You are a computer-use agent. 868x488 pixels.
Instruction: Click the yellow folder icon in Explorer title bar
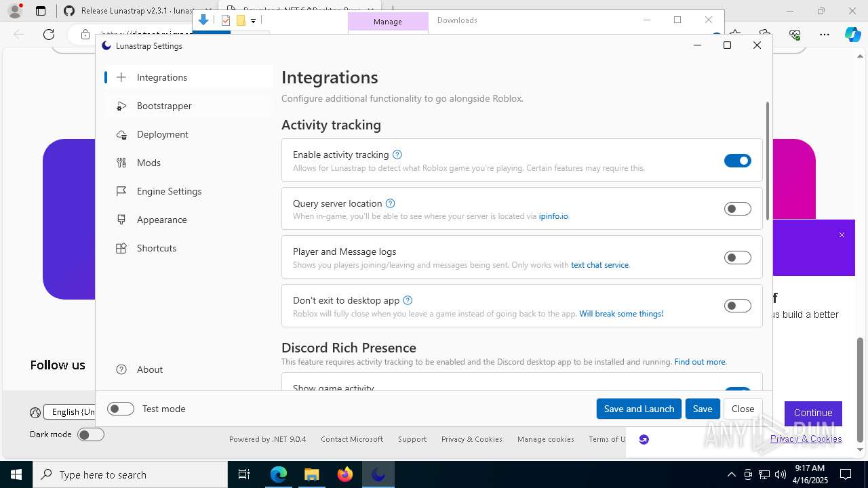(241, 20)
